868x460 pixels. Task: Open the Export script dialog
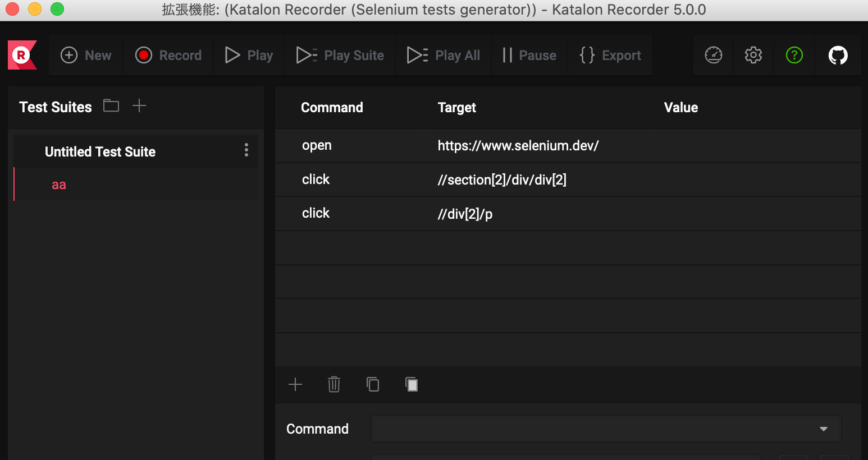610,55
